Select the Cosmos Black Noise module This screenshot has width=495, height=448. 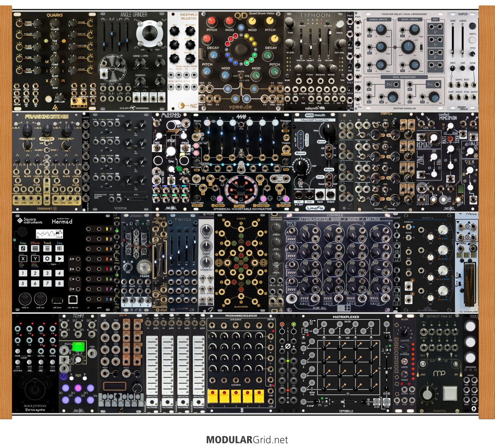(241, 262)
